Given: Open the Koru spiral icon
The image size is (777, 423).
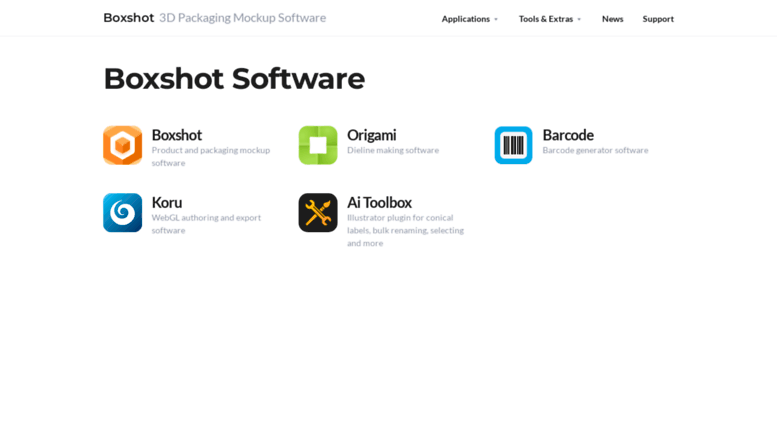Looking at the screenshot, I should (x=122, y=212).
